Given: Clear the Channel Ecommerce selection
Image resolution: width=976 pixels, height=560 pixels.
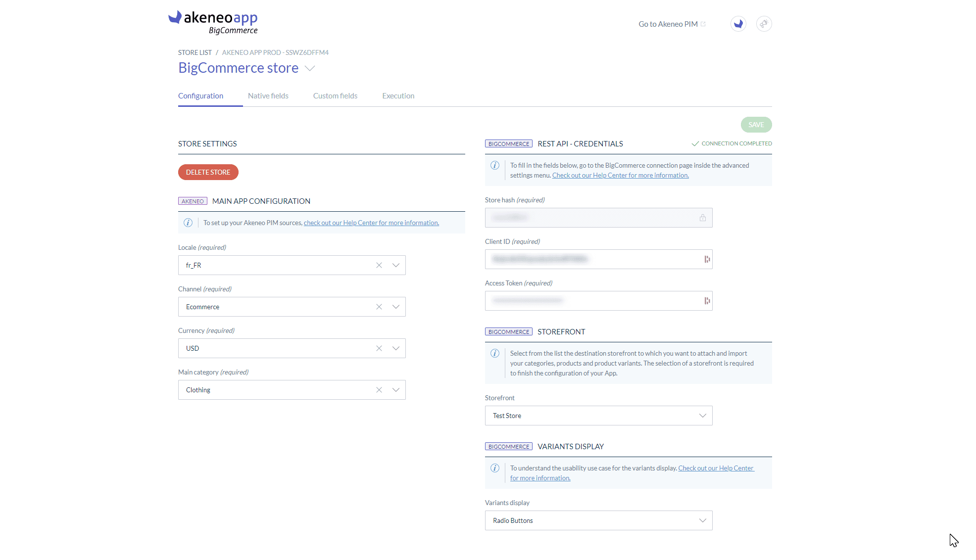Looking at the screenshot, I should pos(379,306).
